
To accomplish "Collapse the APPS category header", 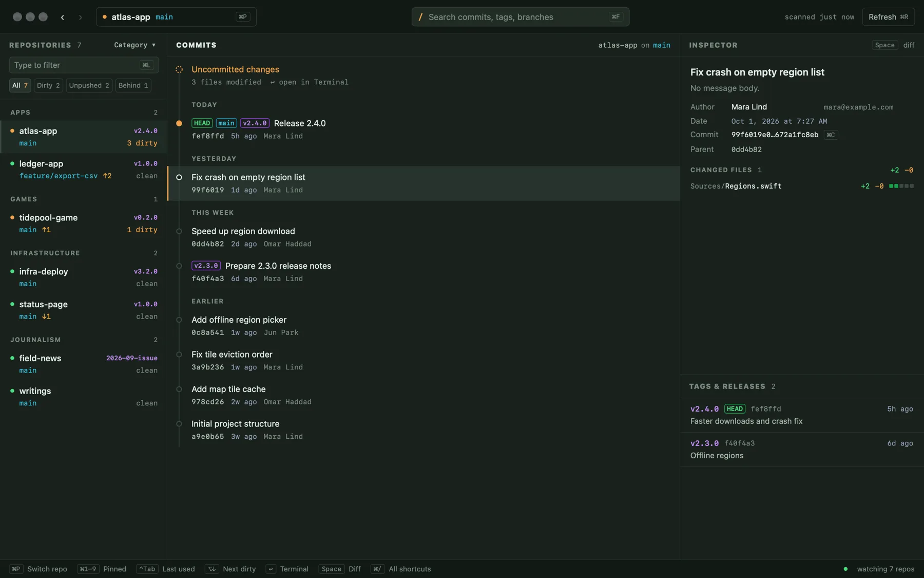I will (84, 113).
